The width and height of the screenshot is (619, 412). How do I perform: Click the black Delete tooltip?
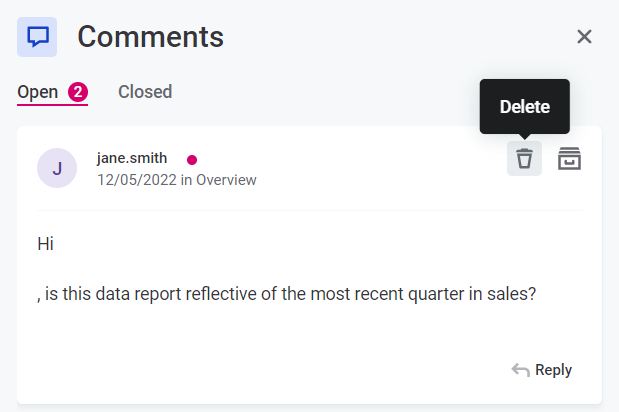pos(524,106)
